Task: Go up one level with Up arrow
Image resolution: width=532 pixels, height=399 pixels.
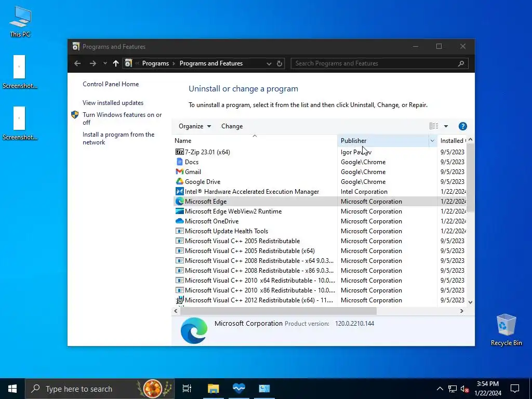Action: click(116, 63)
